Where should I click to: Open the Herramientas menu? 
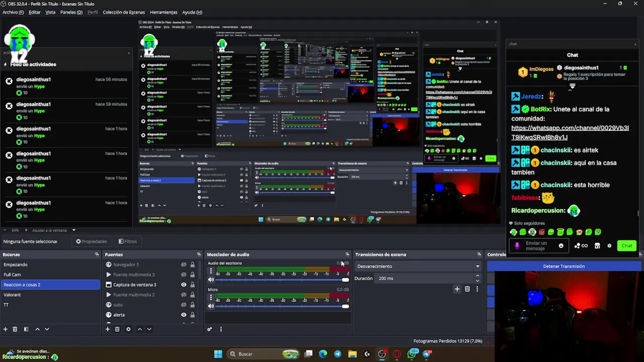point(164,12)
